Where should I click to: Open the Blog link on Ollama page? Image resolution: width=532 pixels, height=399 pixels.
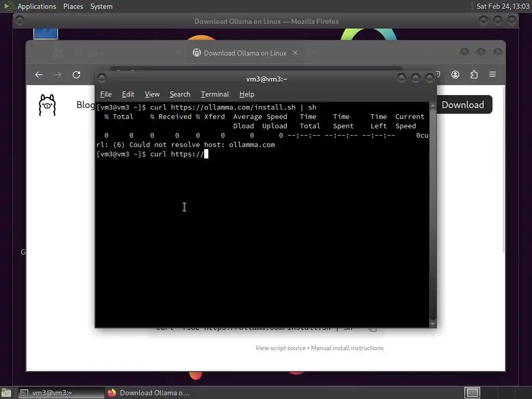86,105
